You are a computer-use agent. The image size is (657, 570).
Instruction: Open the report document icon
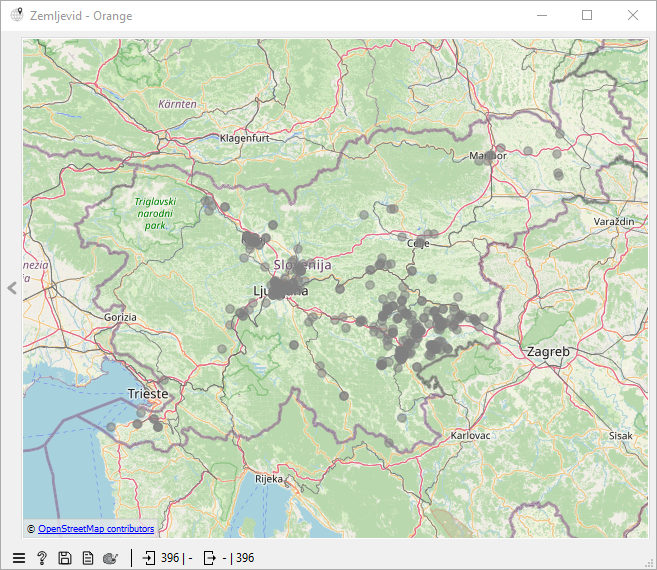(88, 558)
